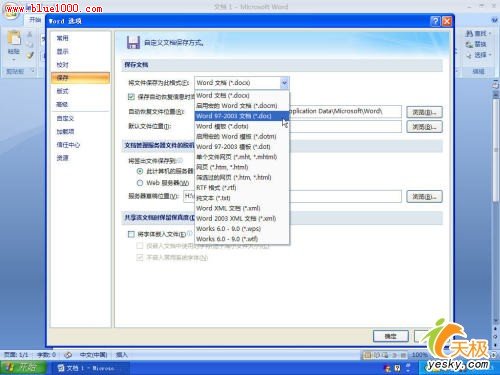Click the 字数: 0 word count in status bar
The width and height of the screenshot is (500, 375).
coord(46,355)
